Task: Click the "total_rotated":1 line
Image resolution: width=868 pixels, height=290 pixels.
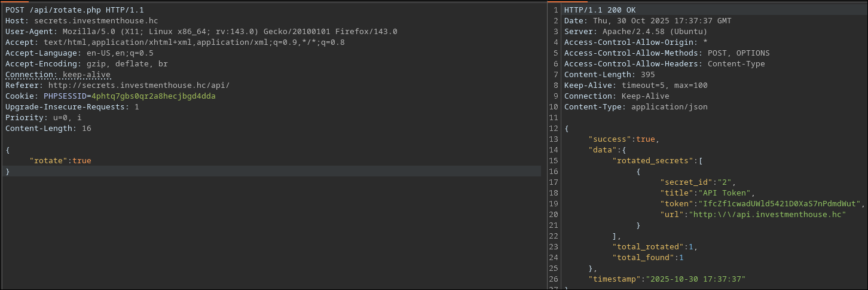Action: tap(655, 247)
